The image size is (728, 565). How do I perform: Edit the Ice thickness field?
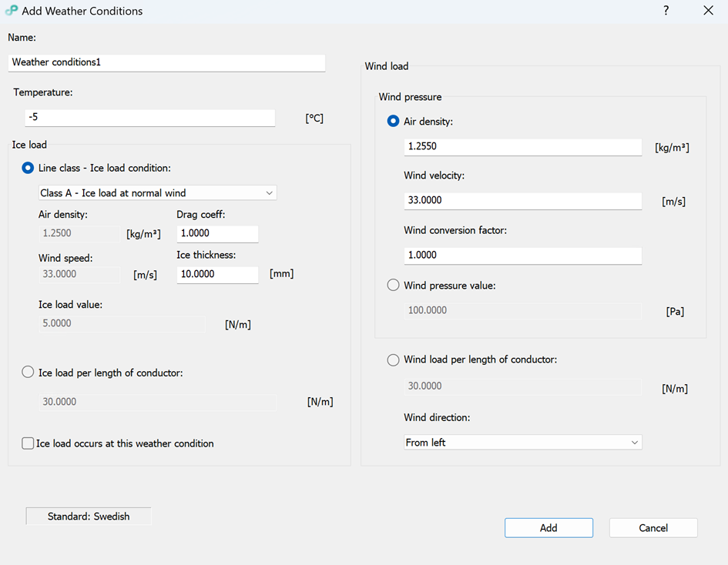tap(217, 274)
